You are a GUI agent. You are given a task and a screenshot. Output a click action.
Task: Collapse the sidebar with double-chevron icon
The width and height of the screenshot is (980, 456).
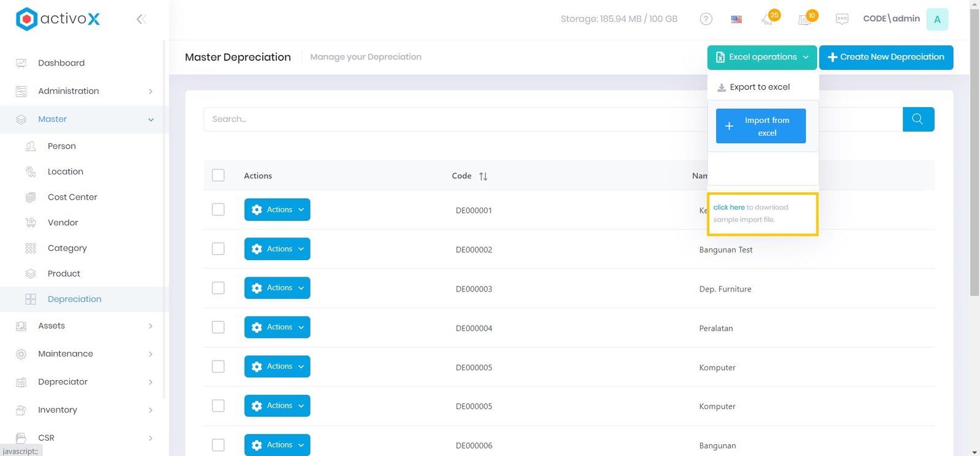(141, 19)
